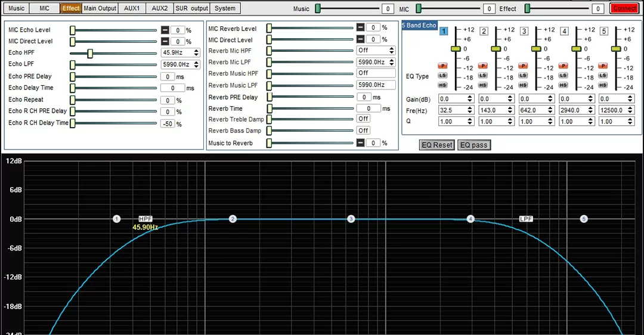
Task: Toggle the EQ band 4 selector box
Action: [x=564, y=31]
